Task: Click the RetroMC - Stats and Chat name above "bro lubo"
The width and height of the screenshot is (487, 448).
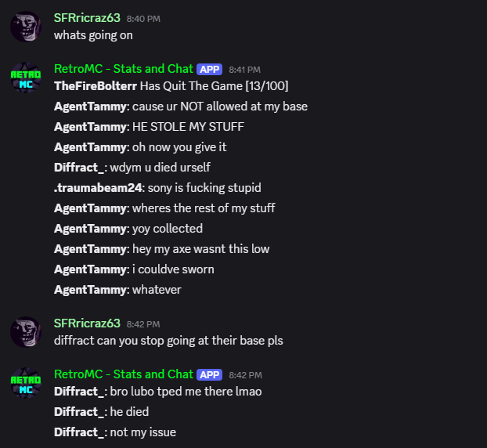Action: [123, 374]
